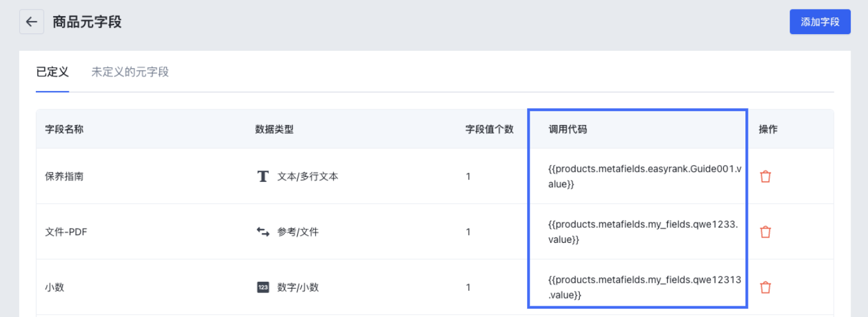The image size is (868, 317).
Task: Click the 添加字段 button
Action: (x=820, y=22)
